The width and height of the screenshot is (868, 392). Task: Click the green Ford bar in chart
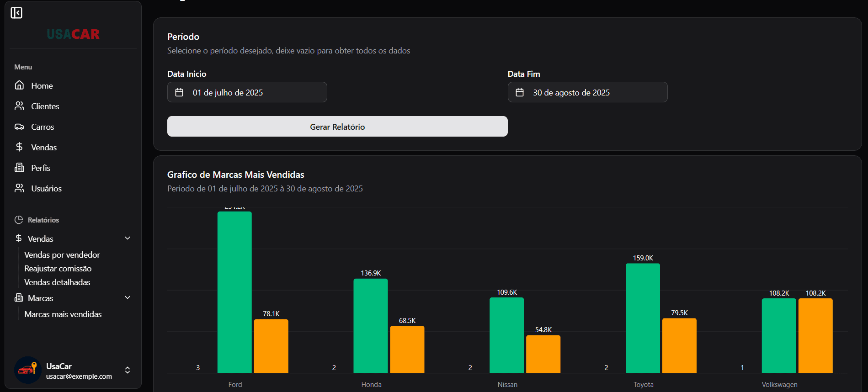tap(234, 292)
